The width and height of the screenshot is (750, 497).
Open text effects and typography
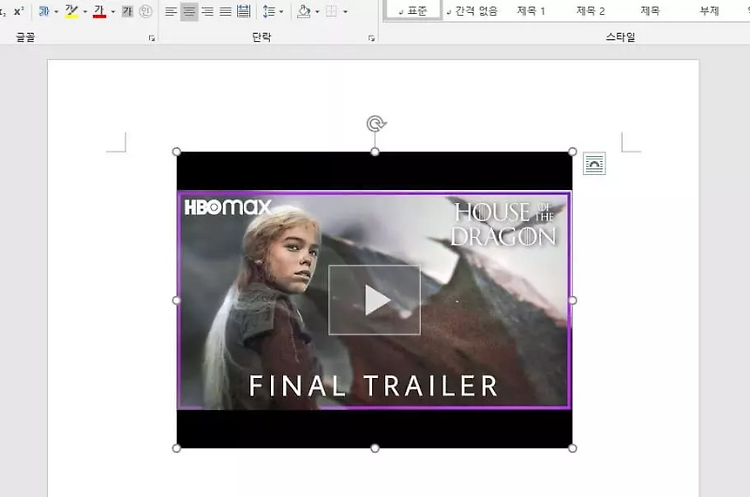tap(44, 11)
